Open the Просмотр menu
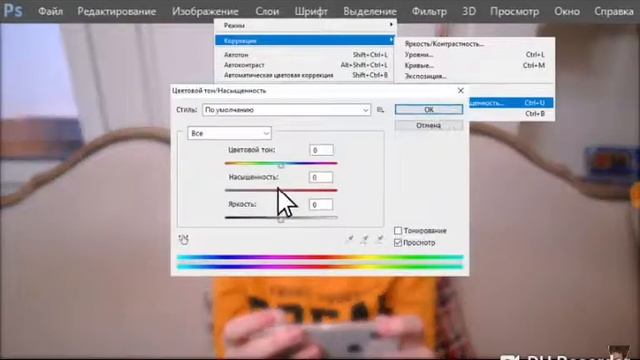This screenshot has width=640, height=360. pyautogui.click(x=514, y=11)
